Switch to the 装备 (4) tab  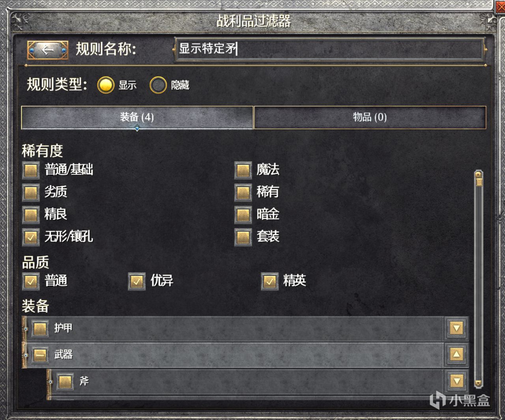pyautogui.click(x=137, y=117)
